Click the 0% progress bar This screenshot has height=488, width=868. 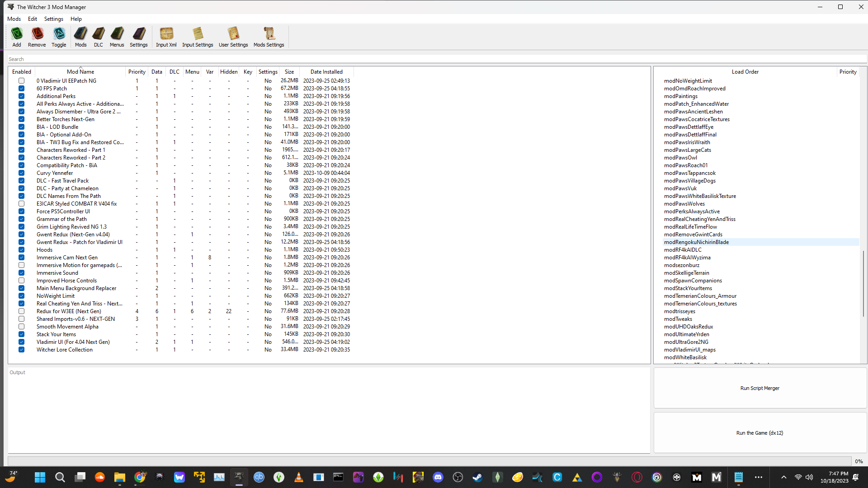(x=429, y=461)
